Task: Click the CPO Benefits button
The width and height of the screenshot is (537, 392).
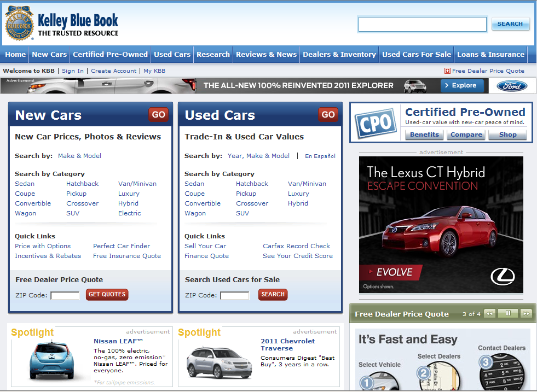Action: 424,134
